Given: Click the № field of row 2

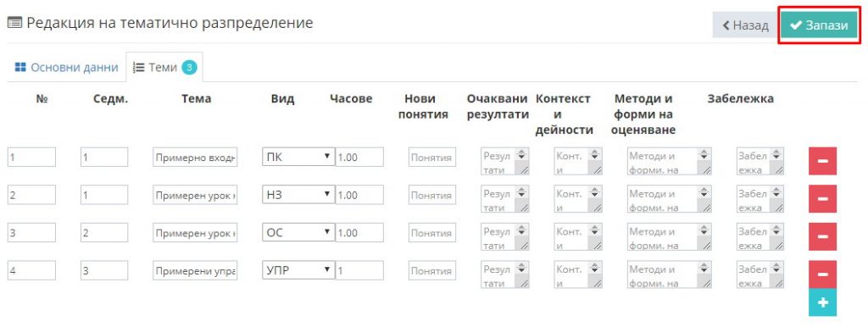Looking at the screenshot, I should (31, 195).
